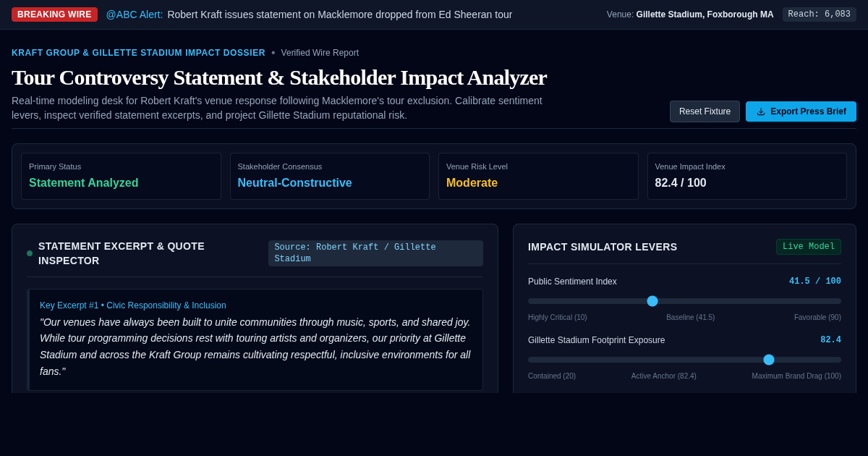Adjust the Gillette Stadium Footprint Exposure slider handle
This screenshot has height=456, width=868.
pos(769,360)
